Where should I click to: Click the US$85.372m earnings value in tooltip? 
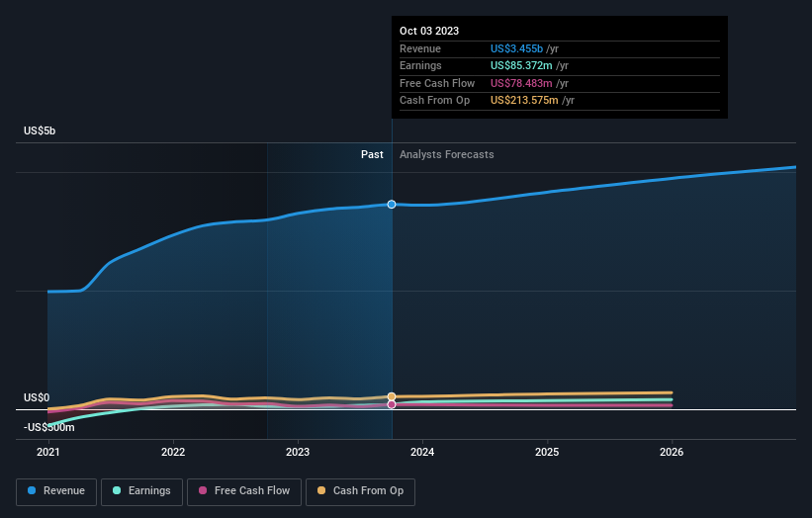click(x=521, y=65)
